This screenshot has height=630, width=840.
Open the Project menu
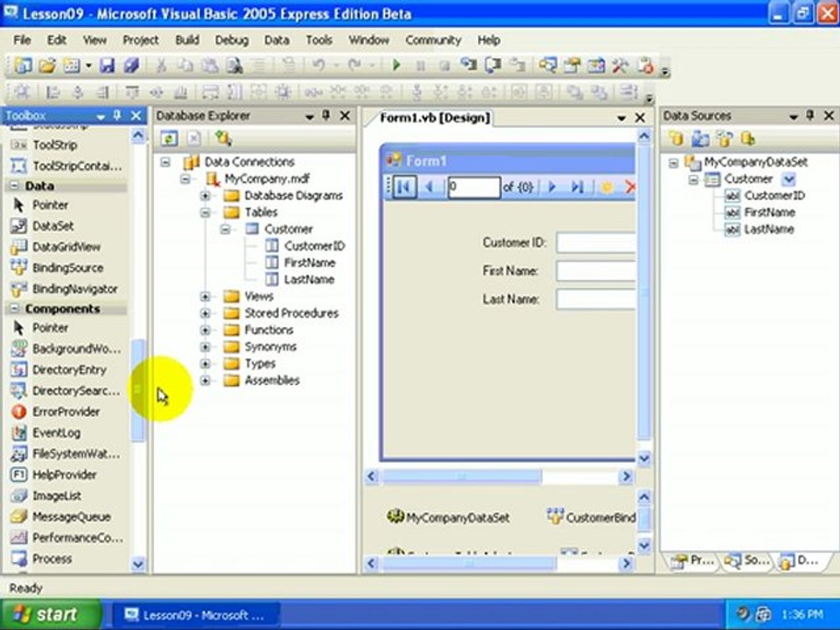point(140,40)
